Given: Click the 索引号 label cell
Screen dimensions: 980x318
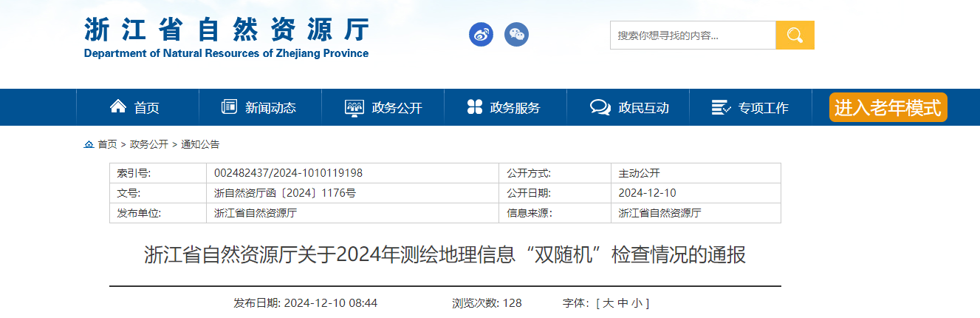Looking at the screenshot, I should tap(158, 173).
